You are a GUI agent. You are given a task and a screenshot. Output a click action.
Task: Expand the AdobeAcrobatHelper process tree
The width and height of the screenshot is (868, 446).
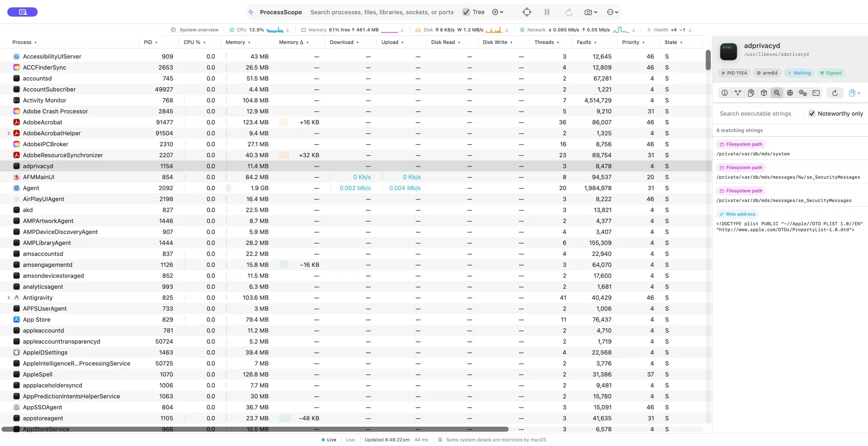point(9,133)
